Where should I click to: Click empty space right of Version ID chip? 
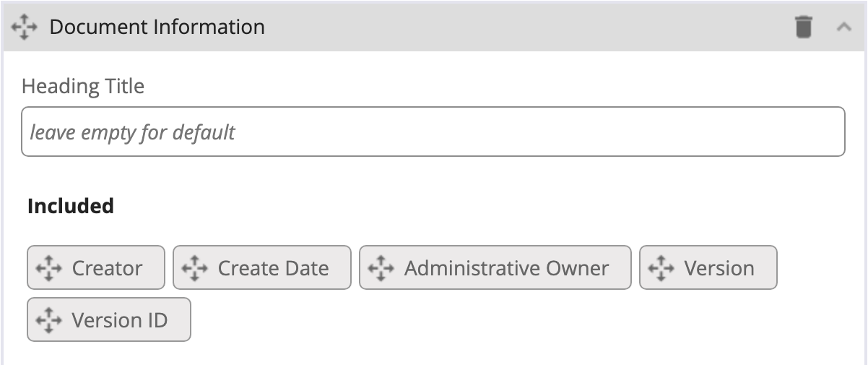[505, 319]
